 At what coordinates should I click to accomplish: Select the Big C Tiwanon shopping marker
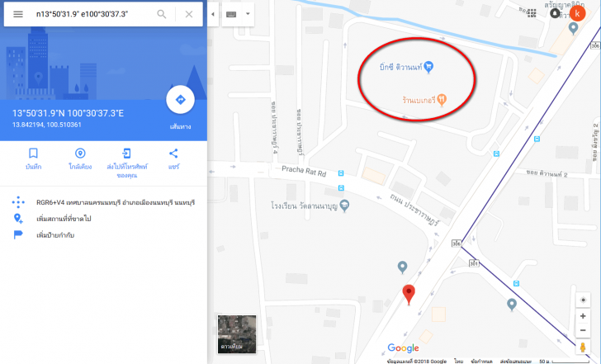pyautogui.click(x=429, y=67)
